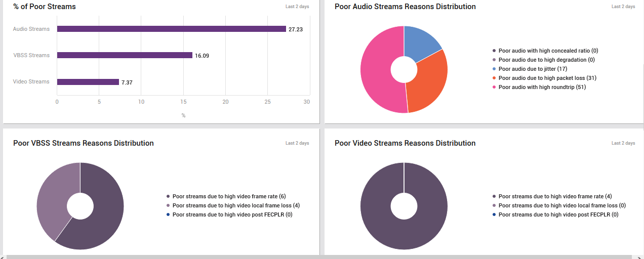Toggle 'Poor audio with high roundtrip (51)' legend
The width and height of the screenshot is (644, 259).
(x=539, y=87)
